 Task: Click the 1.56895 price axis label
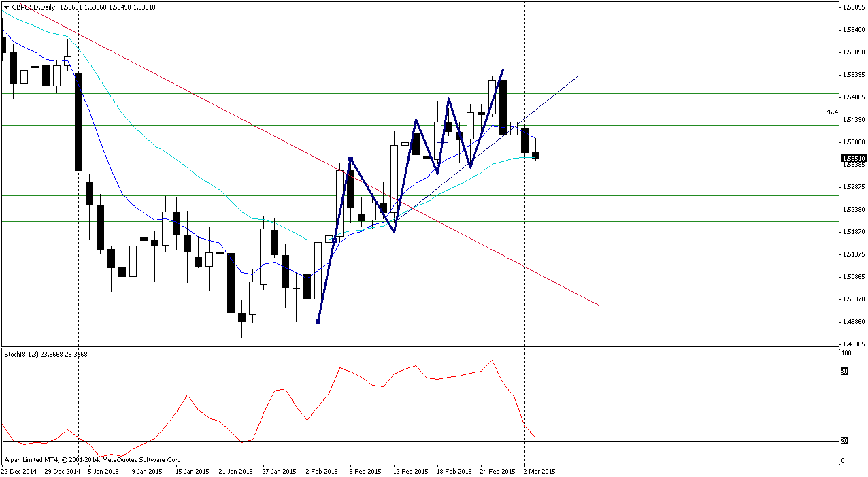(x=854, y=7)
